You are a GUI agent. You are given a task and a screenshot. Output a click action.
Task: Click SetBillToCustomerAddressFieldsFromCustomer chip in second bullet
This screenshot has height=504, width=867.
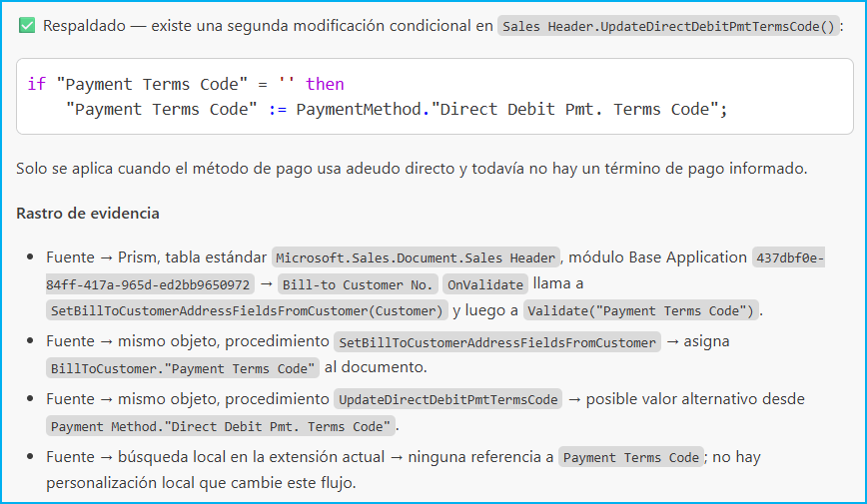click(x=497, y=342)
